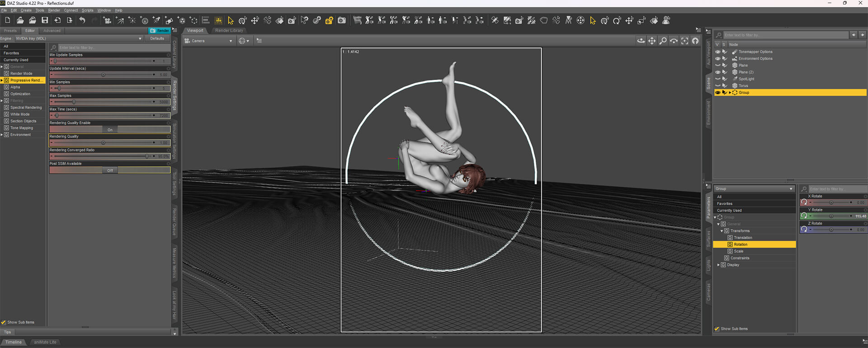The image size is (868, 348).
Task: Select the yellow Node Selection arrow tool
Action: point(231,20)
